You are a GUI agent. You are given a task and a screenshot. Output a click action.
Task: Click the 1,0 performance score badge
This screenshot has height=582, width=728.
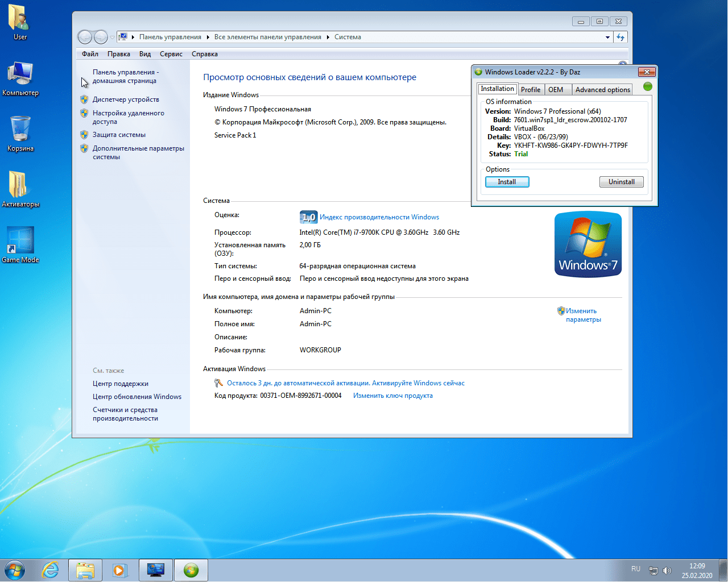[308, 217]
